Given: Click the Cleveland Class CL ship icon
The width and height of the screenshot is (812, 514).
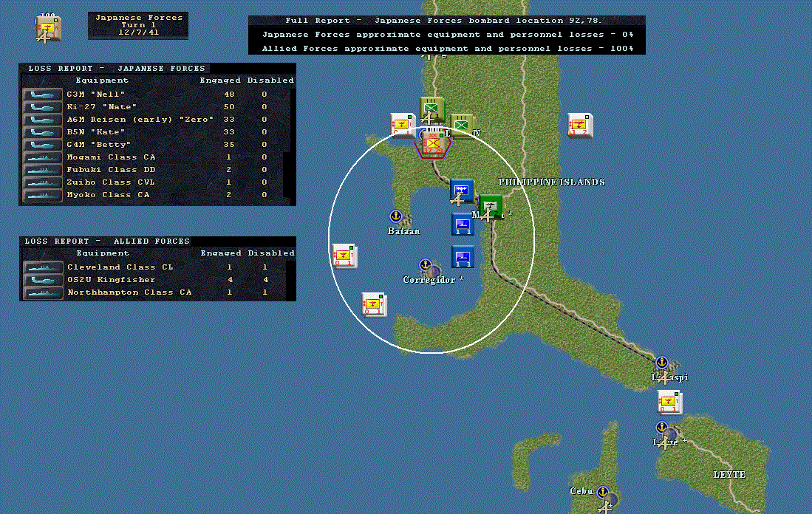Looking at the screenshot, I should pos(43,267).
